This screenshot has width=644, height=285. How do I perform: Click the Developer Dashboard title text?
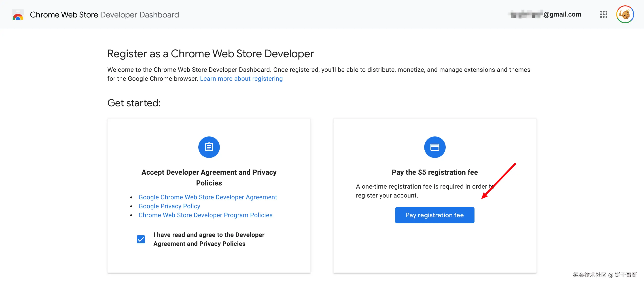tap(139, 15)
